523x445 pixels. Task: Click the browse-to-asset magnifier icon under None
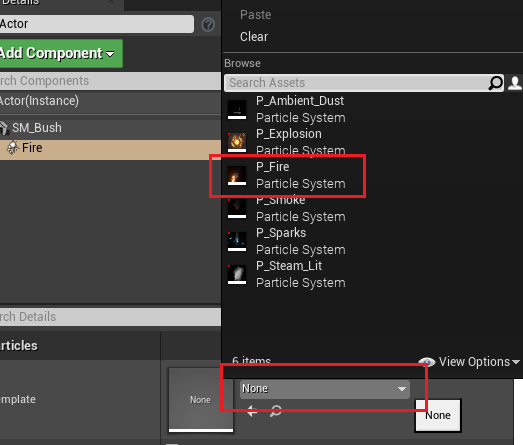pyautogui.click(x=276, y=411)
